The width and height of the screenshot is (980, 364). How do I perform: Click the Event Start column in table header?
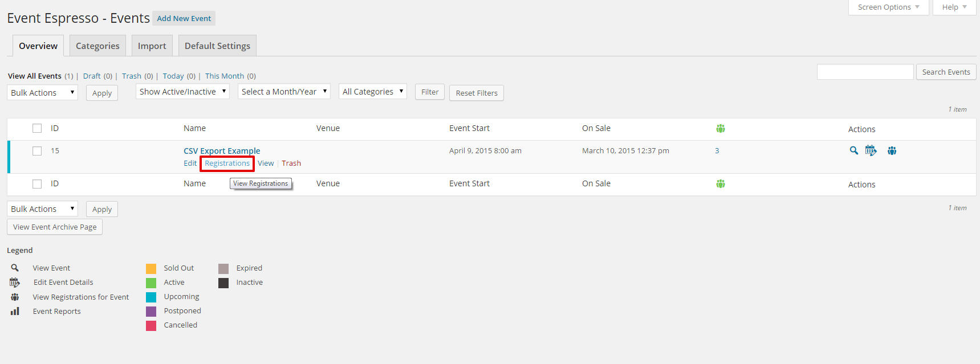click(469, 128)
